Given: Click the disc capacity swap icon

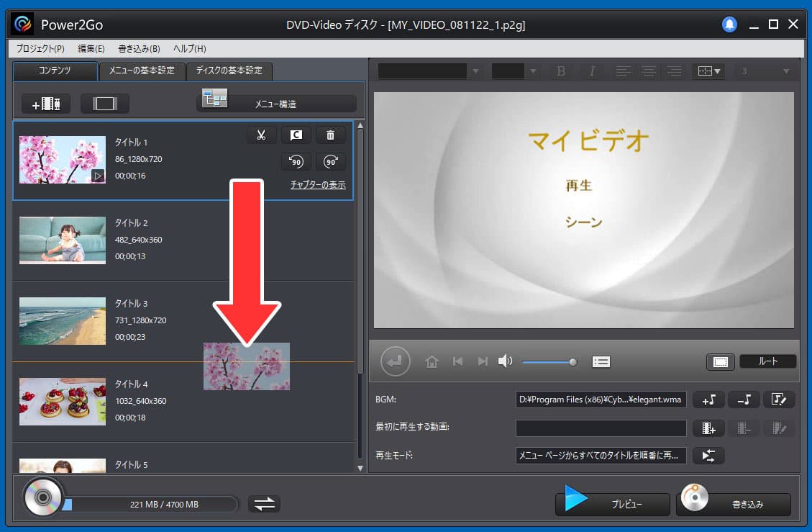Looking at the screenshot, I should coord(264,504).
